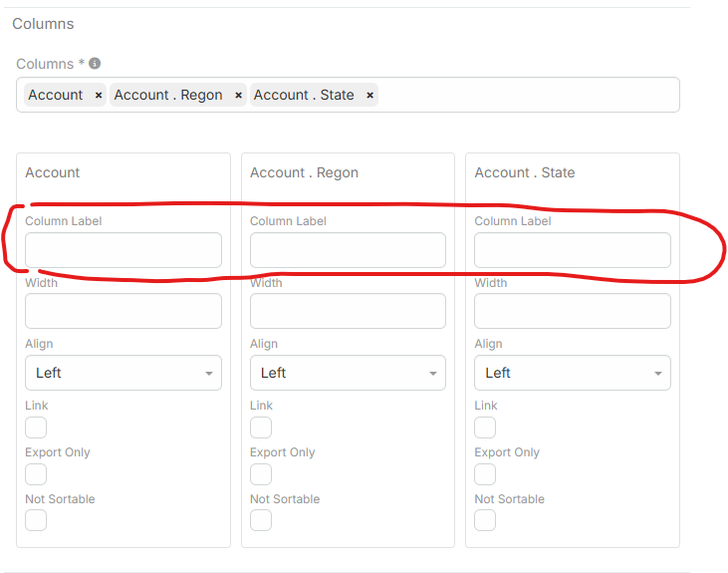Click Column Label field under Account
The image size is (728, 573).
tap(122, 250)
